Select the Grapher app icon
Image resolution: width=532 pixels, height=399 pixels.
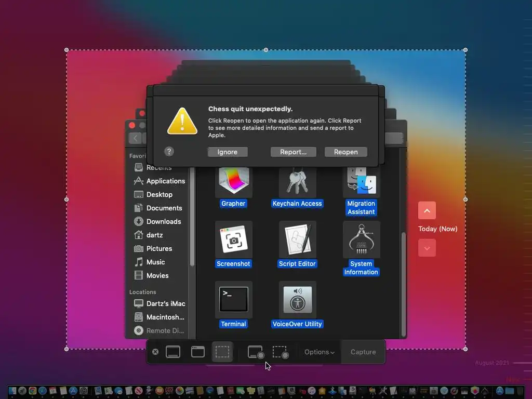click(233, 182)
